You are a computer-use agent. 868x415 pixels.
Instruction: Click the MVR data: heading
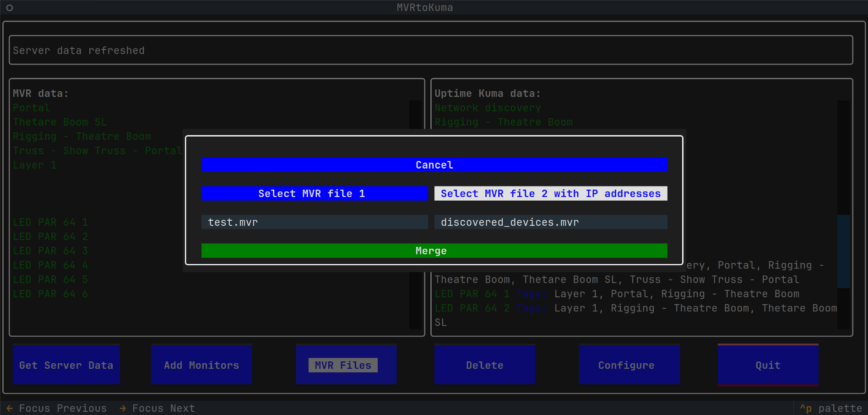pyautogui.click(x=41, y=93)
